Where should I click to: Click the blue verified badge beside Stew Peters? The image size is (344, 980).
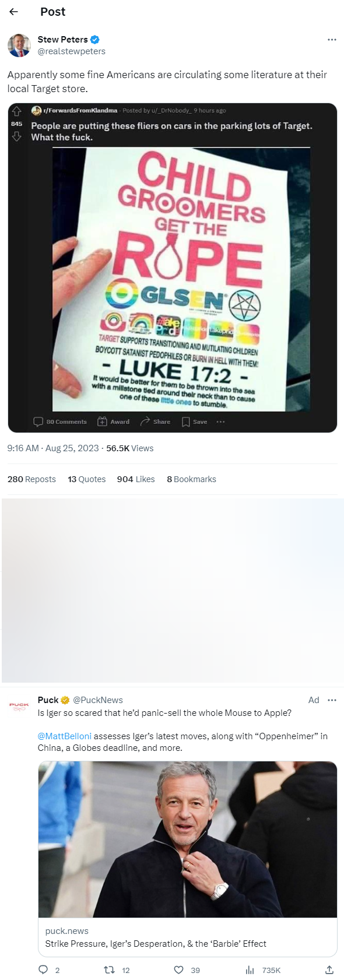(x=95, y=40)
